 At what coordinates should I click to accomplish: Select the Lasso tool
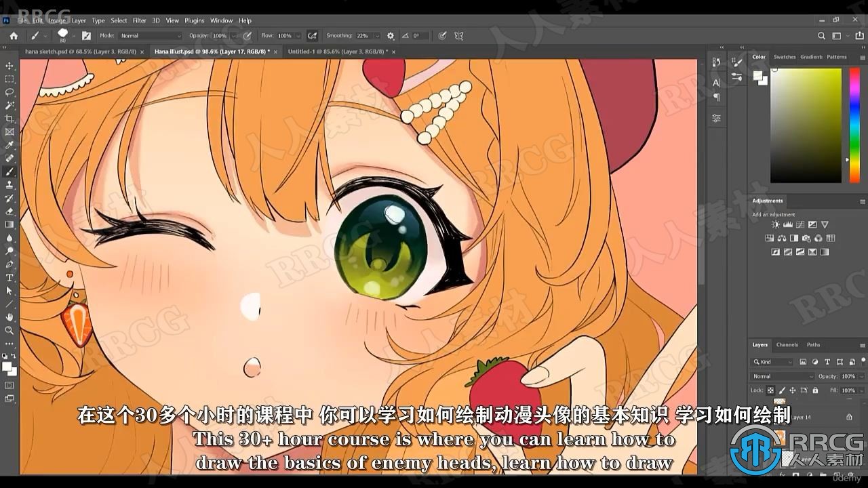coord(9,92)
